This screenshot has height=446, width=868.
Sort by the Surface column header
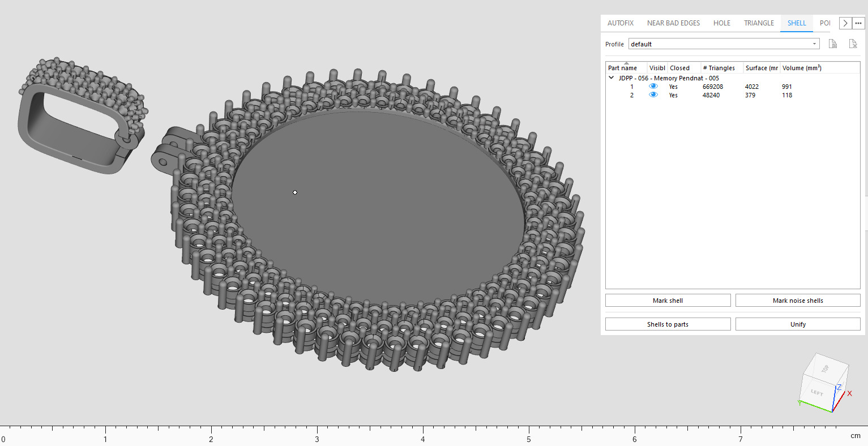pos(762,68)
